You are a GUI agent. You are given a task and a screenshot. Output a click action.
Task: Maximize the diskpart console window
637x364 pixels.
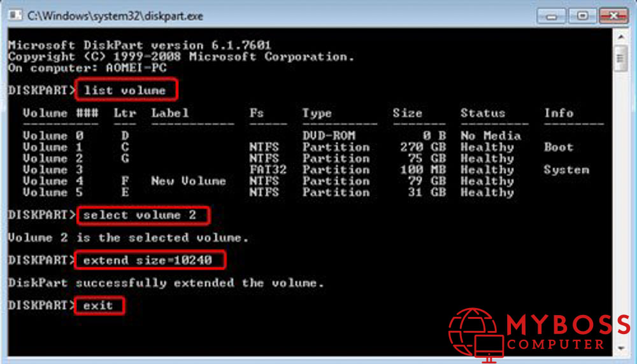click(582, 15)
